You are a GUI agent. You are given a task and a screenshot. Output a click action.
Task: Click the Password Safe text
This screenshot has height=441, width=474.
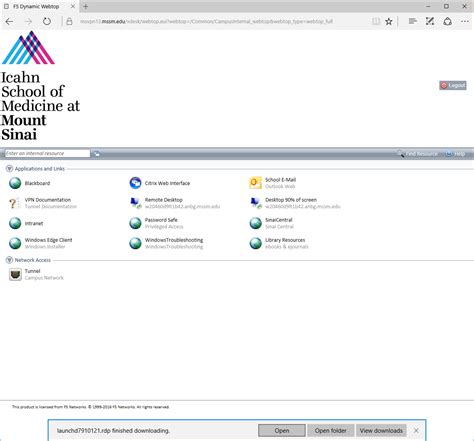click(161, 220)
